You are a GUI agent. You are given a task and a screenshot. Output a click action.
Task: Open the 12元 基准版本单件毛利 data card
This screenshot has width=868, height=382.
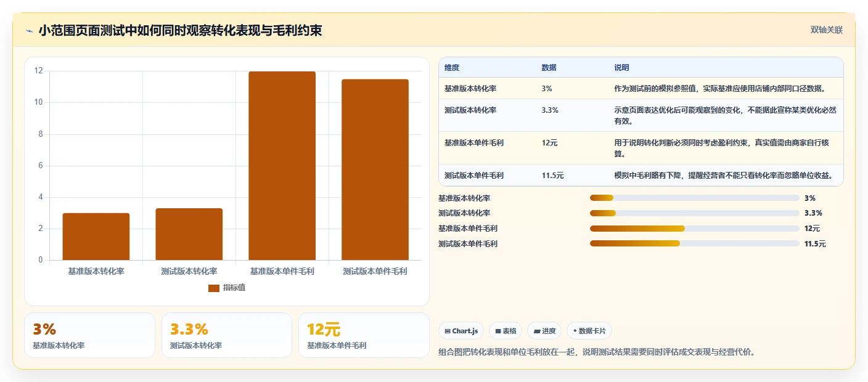pos(364,335)
